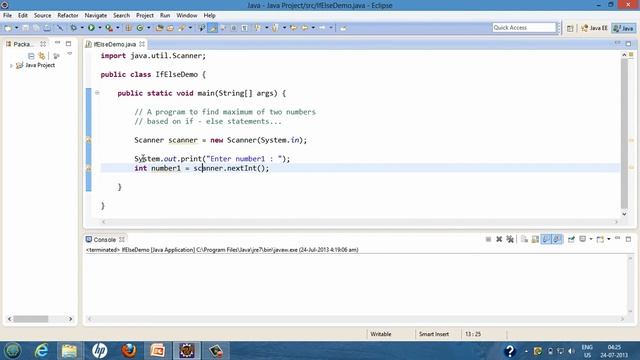Click the Pin Console icon
This screenshot has width=640, height=360.
(571, 239)
